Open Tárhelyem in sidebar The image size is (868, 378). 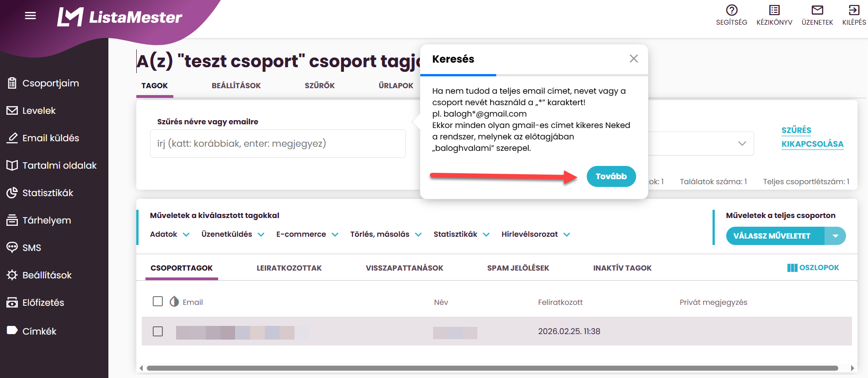(39, 220)
